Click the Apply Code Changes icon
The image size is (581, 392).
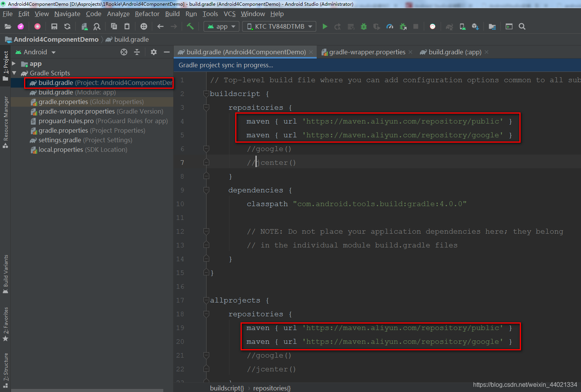click(x=351, y=26)
